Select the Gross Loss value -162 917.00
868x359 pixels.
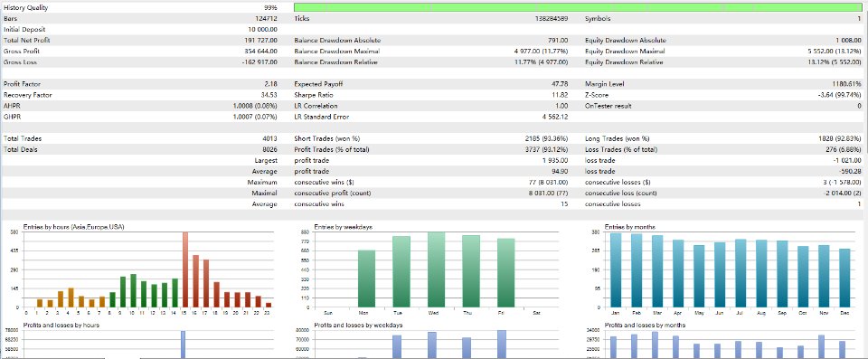pos(259,62)
